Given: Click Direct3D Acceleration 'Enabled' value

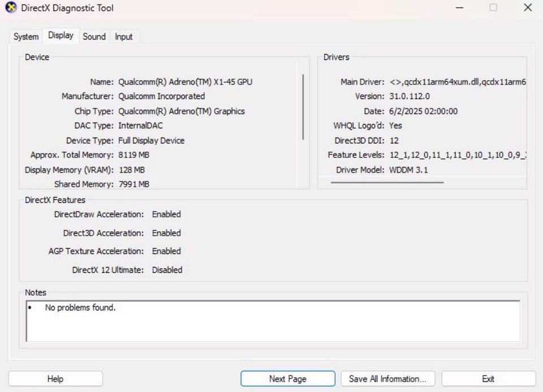Looking at the screenshot, I should point(166,233).
